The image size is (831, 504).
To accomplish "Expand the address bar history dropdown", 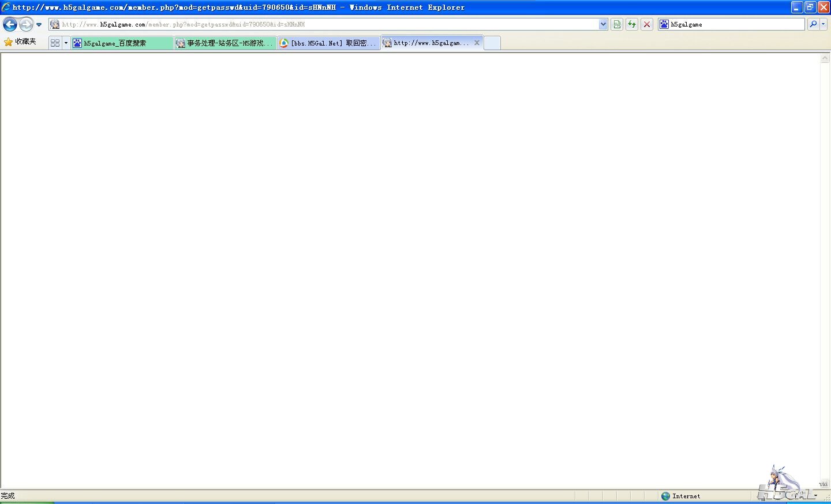I will 603,24.
